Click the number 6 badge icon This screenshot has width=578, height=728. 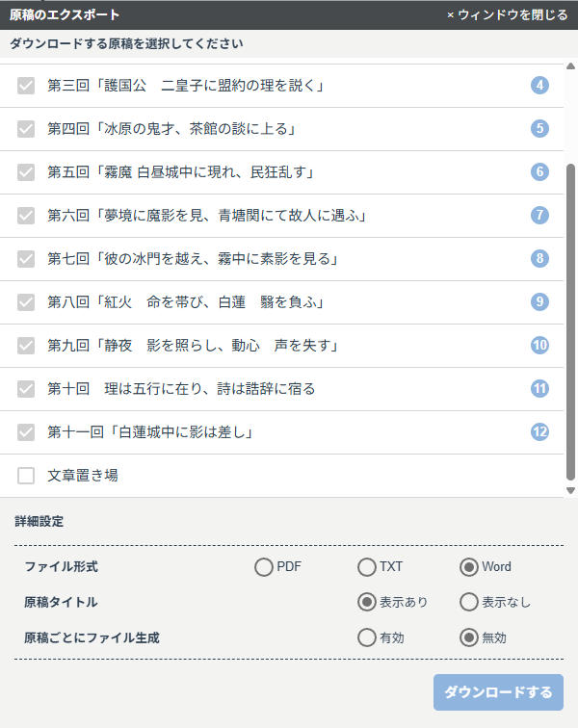539,172
